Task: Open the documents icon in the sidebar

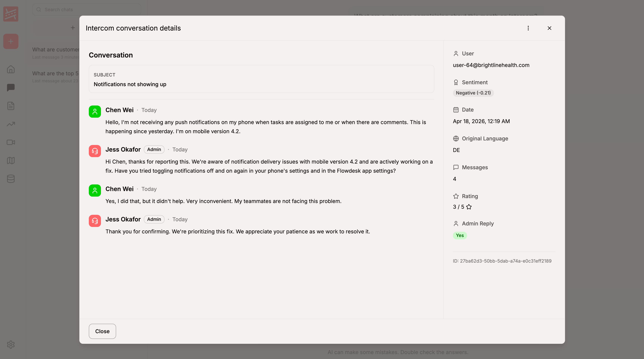Action: click(x=11, y=106)
